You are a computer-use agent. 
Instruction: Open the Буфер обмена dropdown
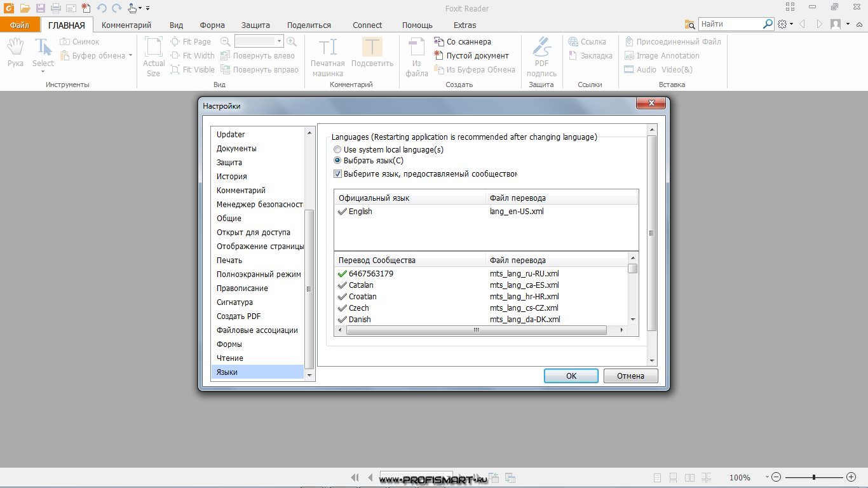click(130, 55)
